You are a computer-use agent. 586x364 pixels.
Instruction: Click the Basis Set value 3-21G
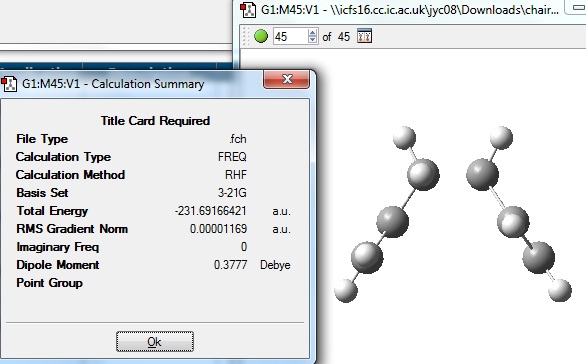click(x=232, y=193)
